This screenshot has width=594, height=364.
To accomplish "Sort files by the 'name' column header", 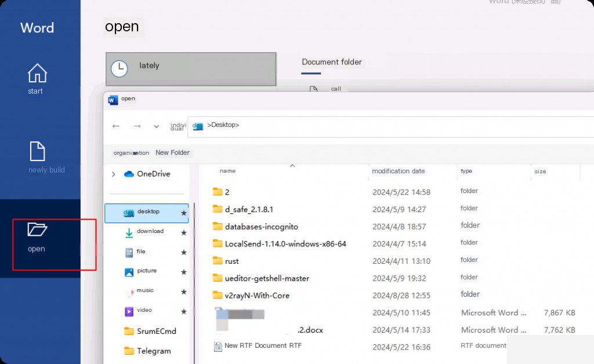I will pos(227,171).
